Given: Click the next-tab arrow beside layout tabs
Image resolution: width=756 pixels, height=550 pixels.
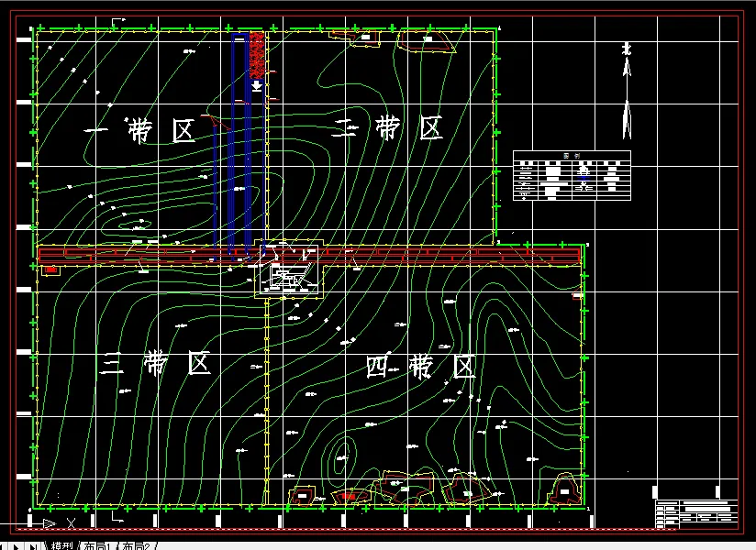Looking at the screenshot, I should (x=16, y=546).
